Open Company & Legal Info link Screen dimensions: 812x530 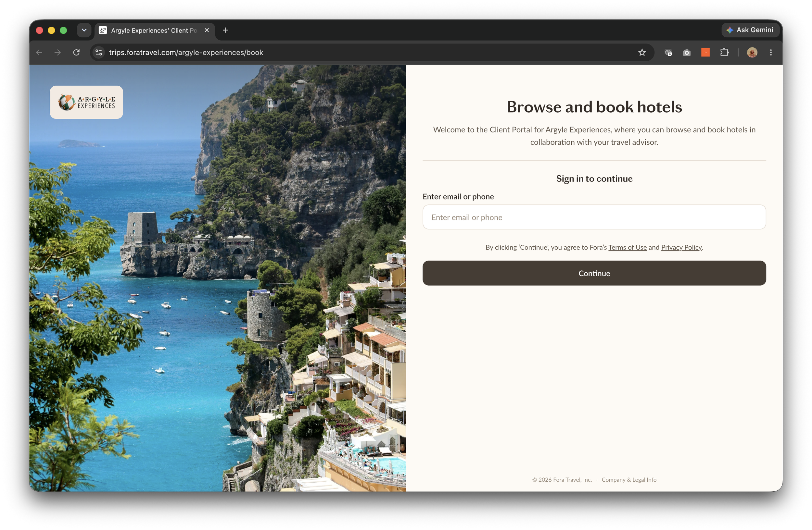click(629, 480)
